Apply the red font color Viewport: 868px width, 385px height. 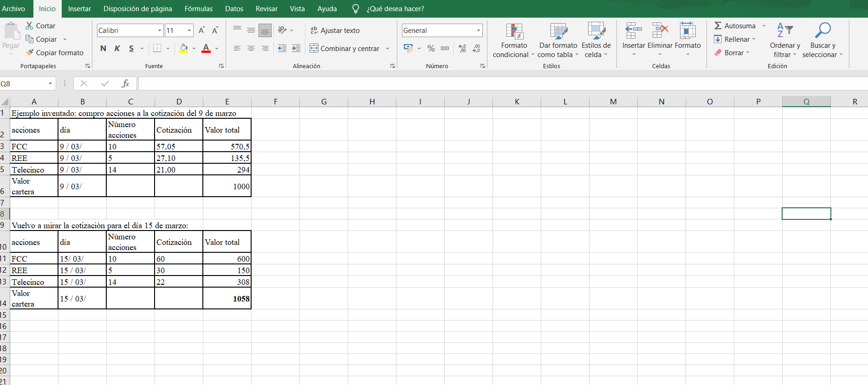pyautogui.click(x=206, y=48)
